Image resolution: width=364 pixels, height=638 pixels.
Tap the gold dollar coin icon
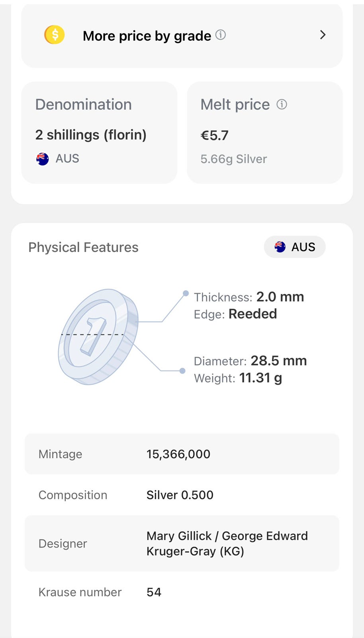pyautogui.click(x=55, y=35)
